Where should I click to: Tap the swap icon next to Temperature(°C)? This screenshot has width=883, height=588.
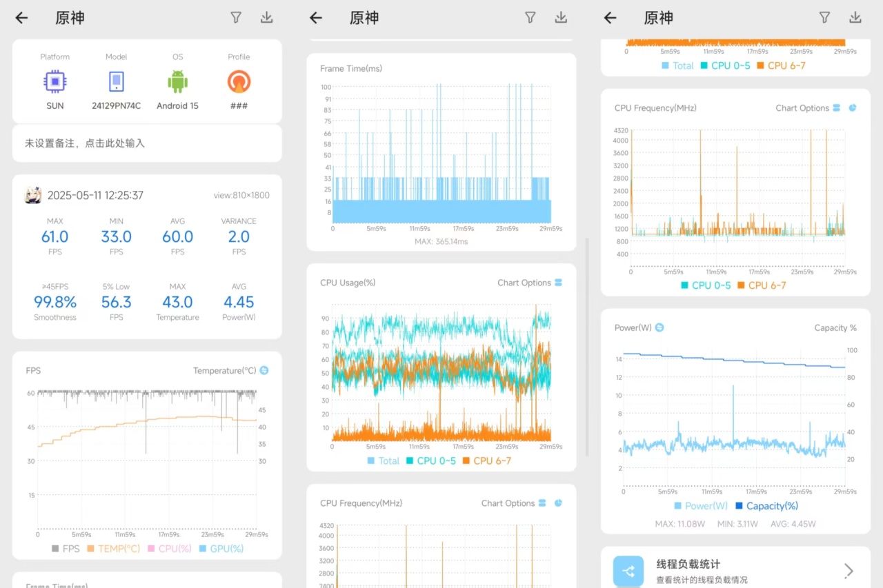pos(264,371)
